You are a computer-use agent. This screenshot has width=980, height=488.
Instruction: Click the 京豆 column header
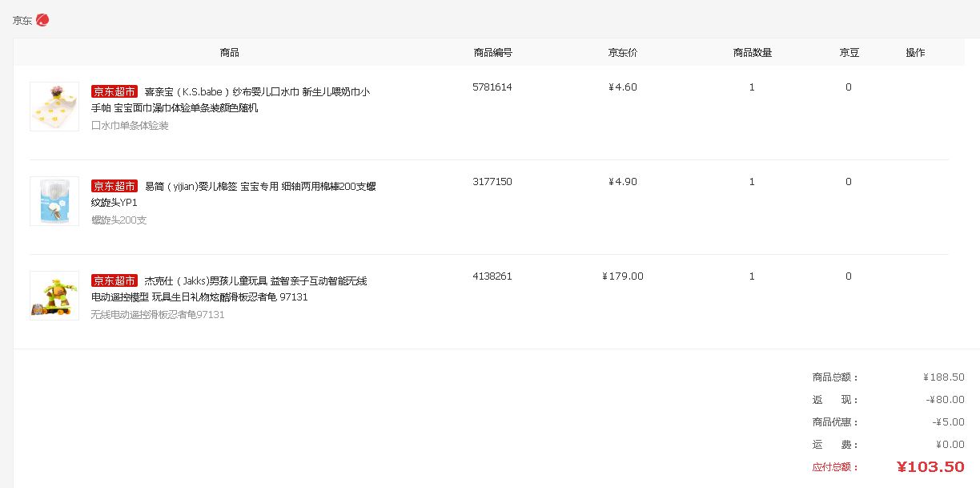click(849, 53)
